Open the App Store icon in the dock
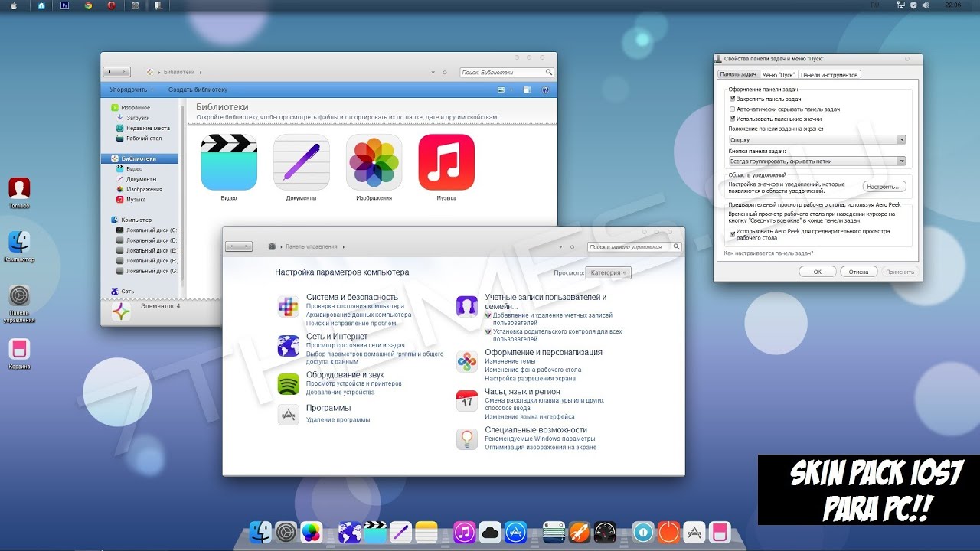The height and width of the screenshot is (551, 980). pyautogui.click(x=516, y=532)
